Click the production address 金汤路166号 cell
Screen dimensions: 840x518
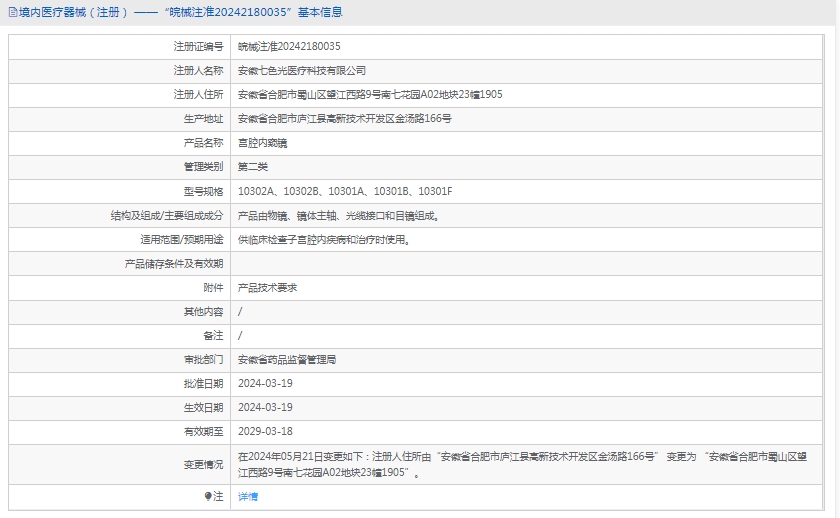(x=345, y=119)
